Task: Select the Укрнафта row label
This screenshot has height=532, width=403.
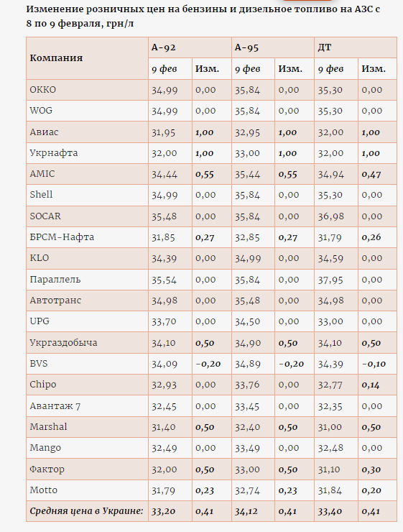Action: (x=54, y=153)
